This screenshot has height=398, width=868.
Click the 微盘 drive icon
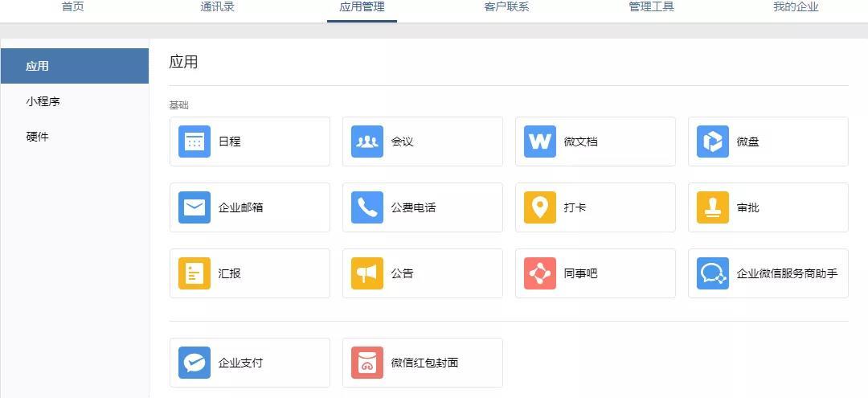tap(712, 142)
